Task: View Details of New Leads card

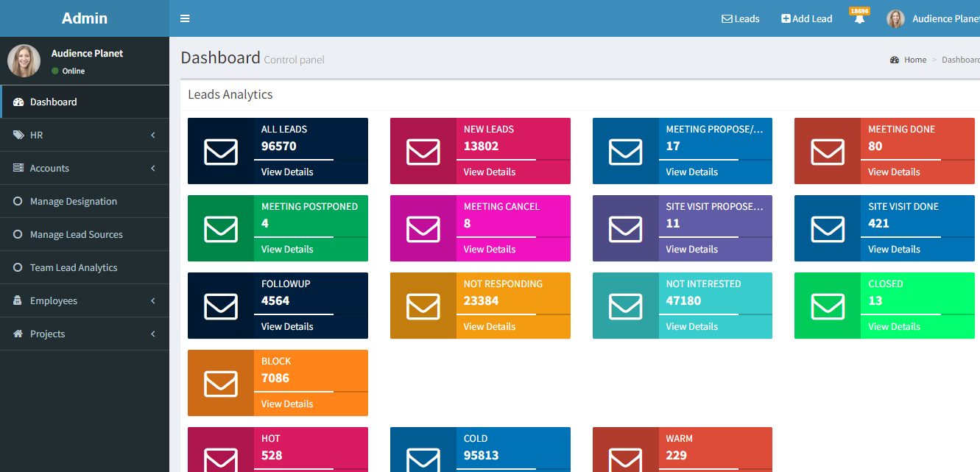Action: click(x=490, y=172)
